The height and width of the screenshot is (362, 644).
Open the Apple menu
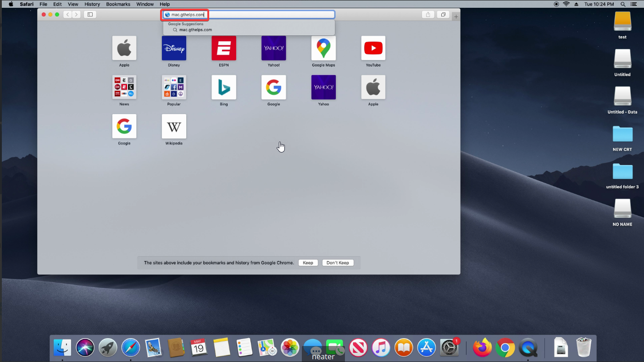click(x=11, y=4)
